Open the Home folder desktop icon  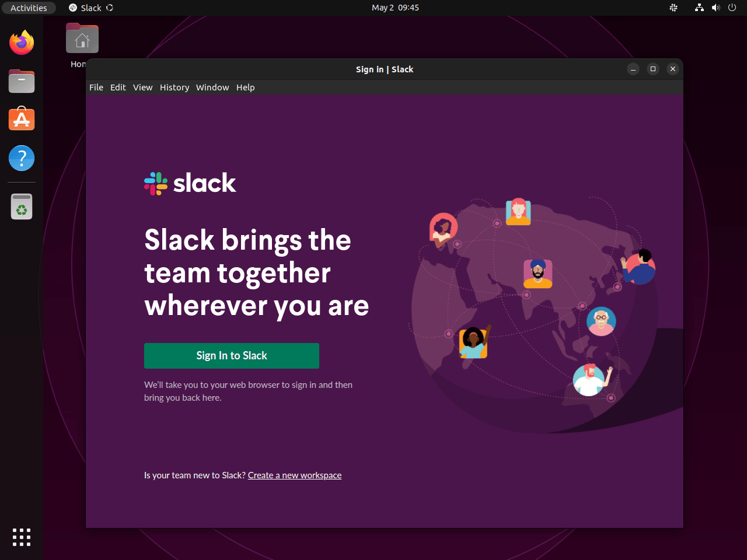(x=82, y=38)
